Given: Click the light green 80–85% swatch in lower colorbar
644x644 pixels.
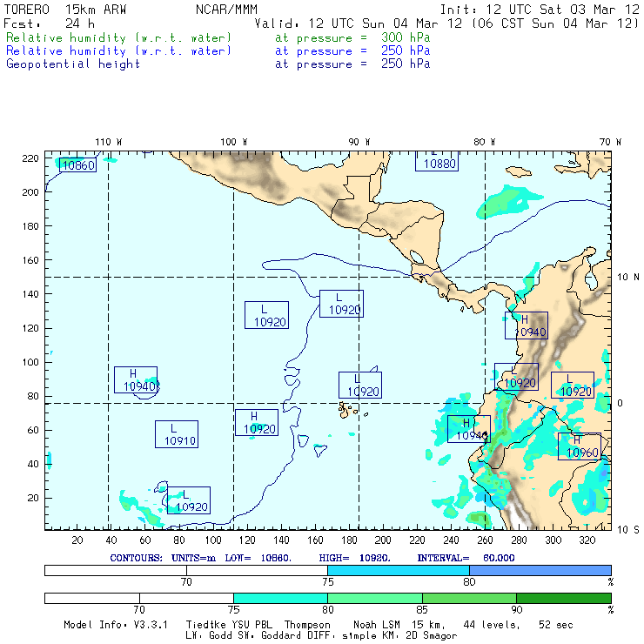Looking at the screenshot, I should tap(375, 598).
